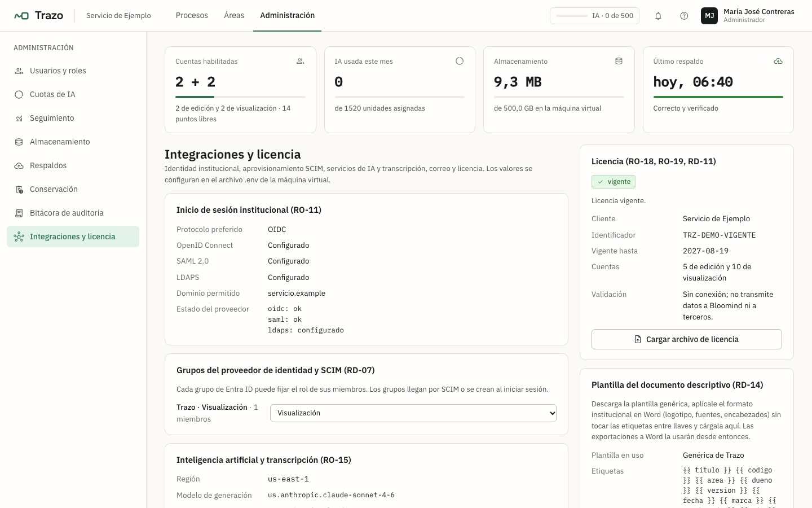Click the cloud icon on Último respaldo card
This screenshot has width=812, height=508.
coord(778,61)
